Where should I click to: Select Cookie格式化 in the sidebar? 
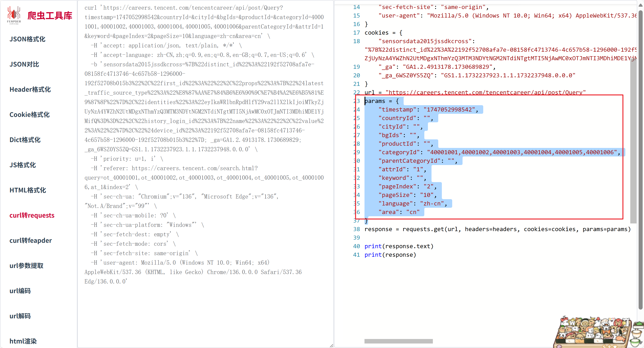point(29,115)
